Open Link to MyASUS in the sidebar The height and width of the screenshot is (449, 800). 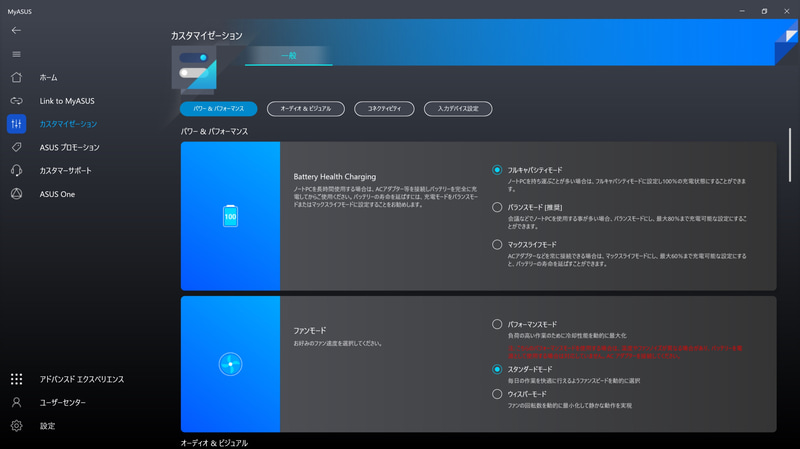pyautogui.click(x=67, y=101)
